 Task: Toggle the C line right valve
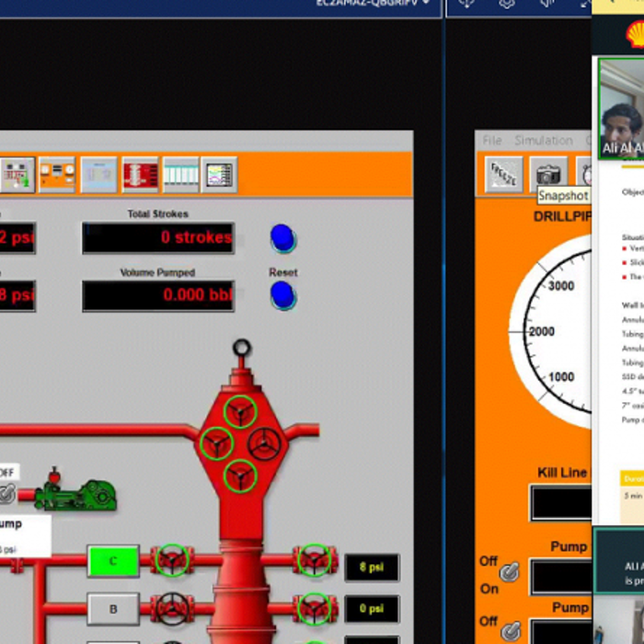(x=315, y=559)
